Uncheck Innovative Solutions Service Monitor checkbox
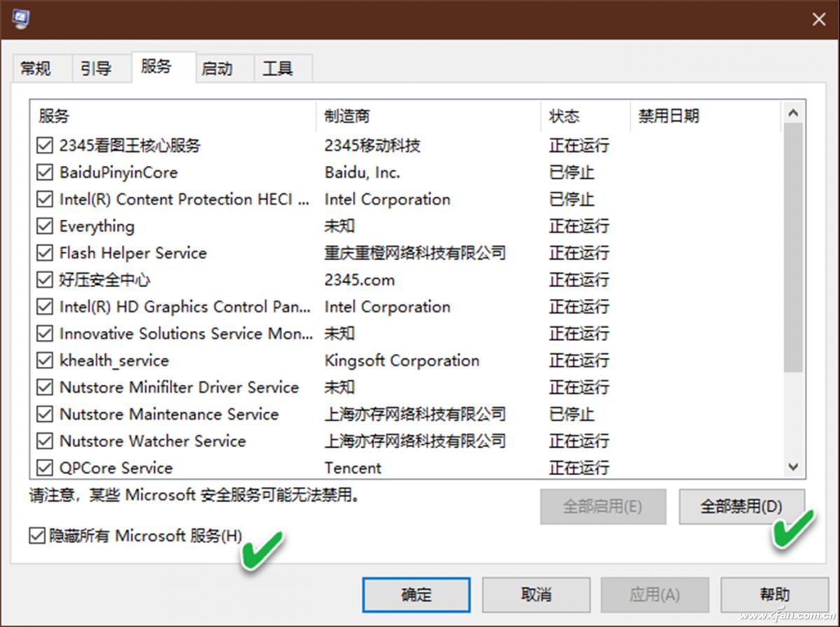Image resolution: width=840 pixels, height=627 pixels. point(45,333)
